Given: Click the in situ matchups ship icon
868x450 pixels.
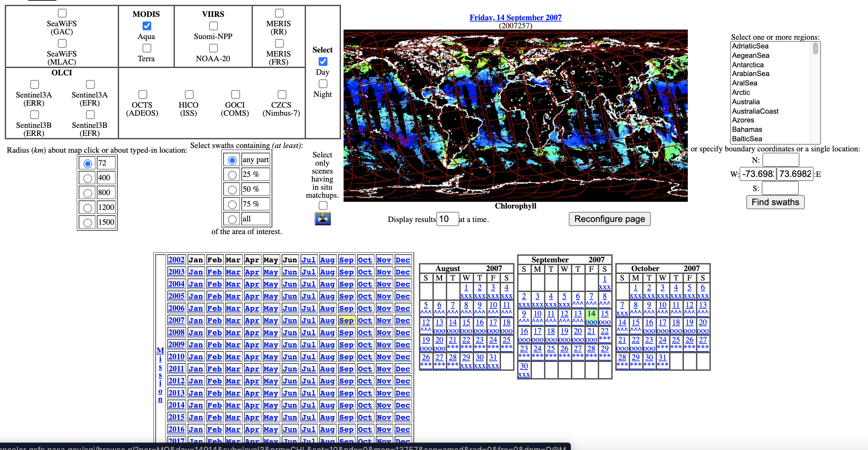Looking at the screenshot, I should (322, 218).
